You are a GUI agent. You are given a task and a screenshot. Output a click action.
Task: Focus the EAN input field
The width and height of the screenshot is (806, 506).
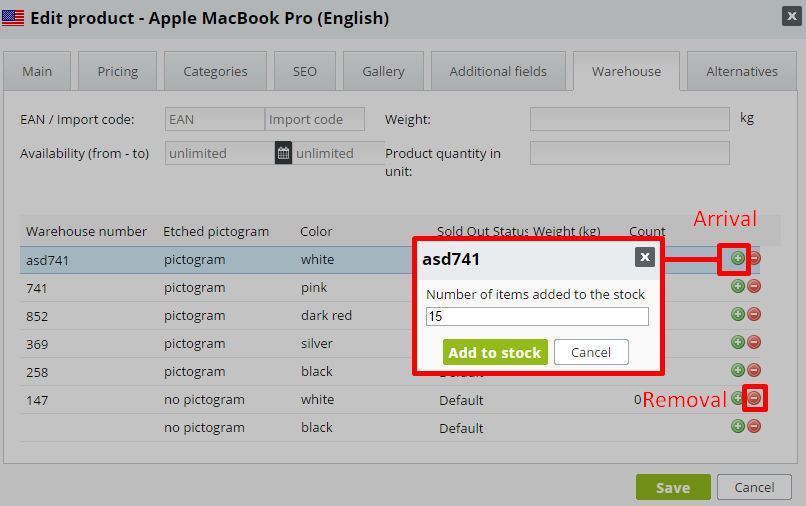click(x=215, y=119)
